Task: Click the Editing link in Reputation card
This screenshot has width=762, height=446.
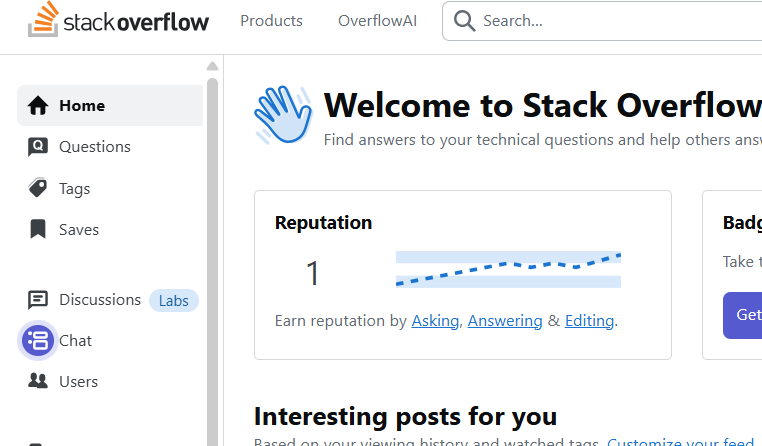Action: (x=590, y=321)
